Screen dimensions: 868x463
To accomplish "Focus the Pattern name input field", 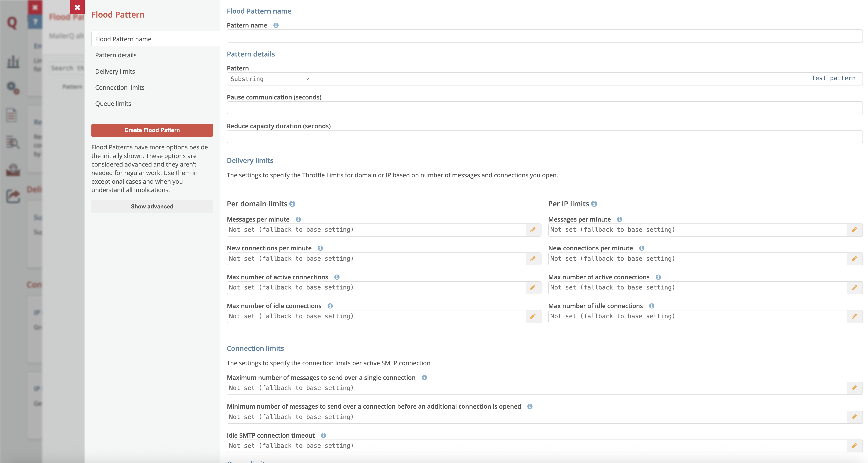I will [x=544, y=36].
